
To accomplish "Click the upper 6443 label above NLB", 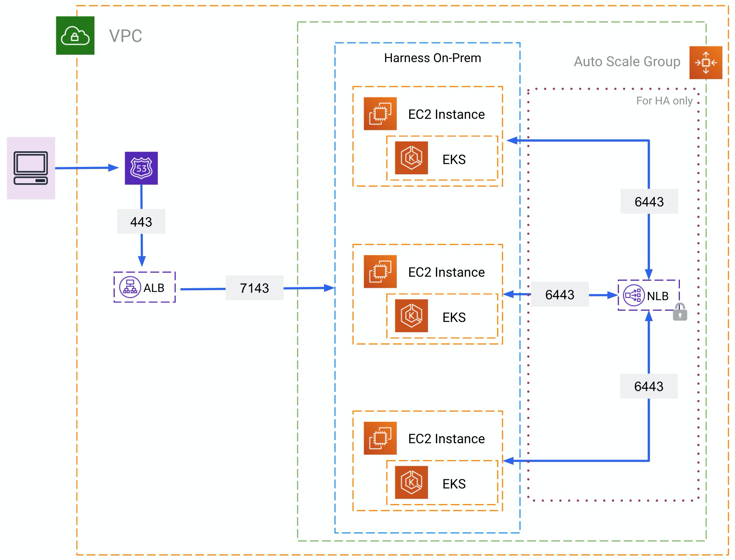I will pyautogui.click(x=649, y=201).
